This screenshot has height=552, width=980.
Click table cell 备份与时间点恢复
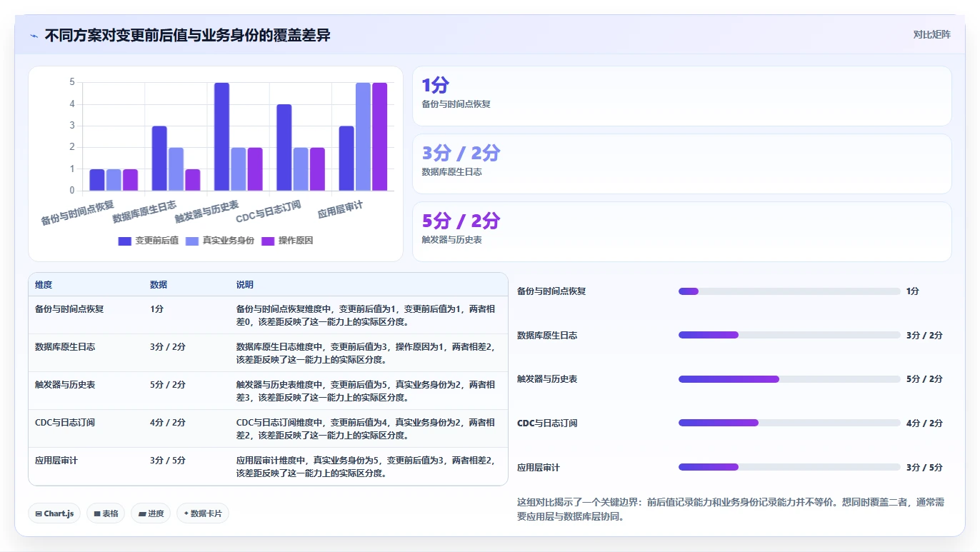coord(69,309)
